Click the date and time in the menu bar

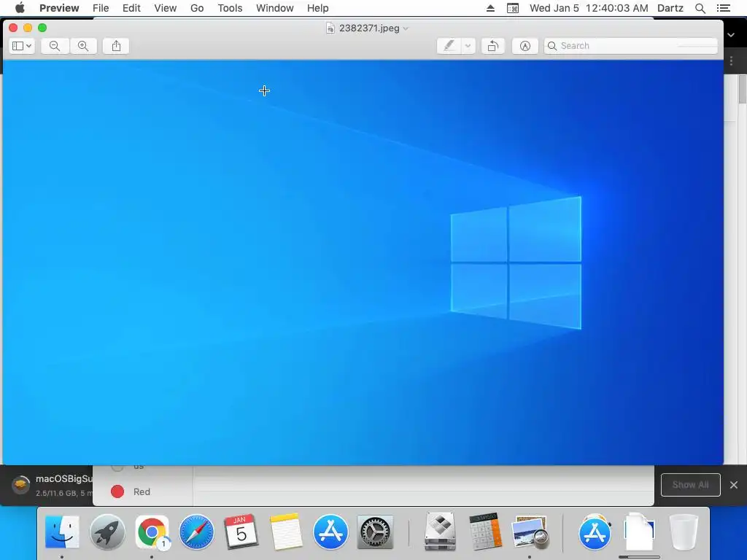(x=589, y=8)
